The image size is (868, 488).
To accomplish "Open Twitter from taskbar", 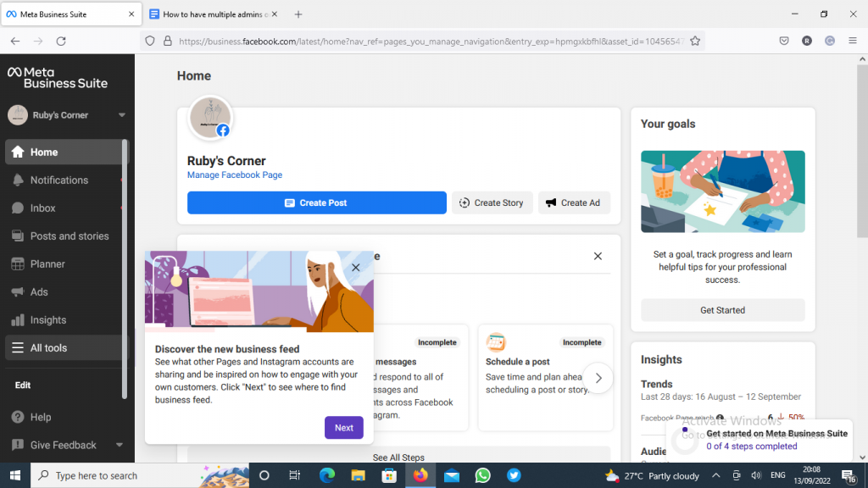I will click(514, 475).
